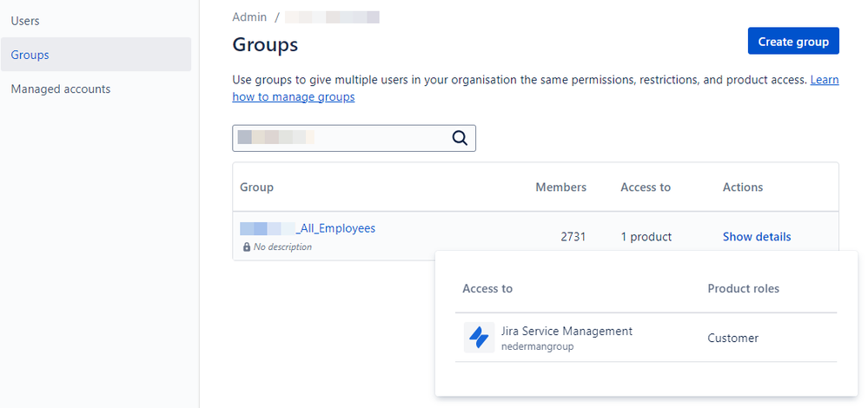Click the No description text
Image resolution: width=868 pixels, height=408 pixels.
[x=282, y=247]
